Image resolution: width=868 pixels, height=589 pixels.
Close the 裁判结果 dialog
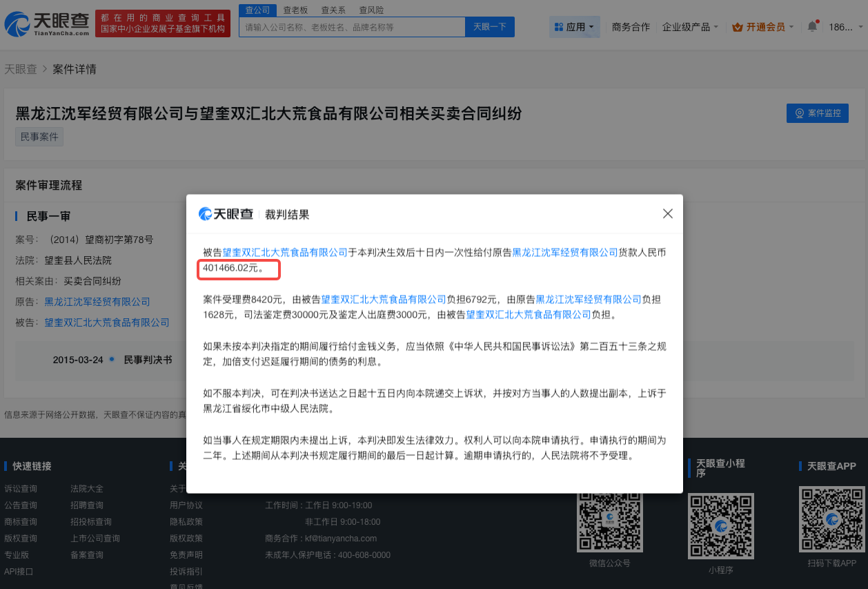point(667,214)
